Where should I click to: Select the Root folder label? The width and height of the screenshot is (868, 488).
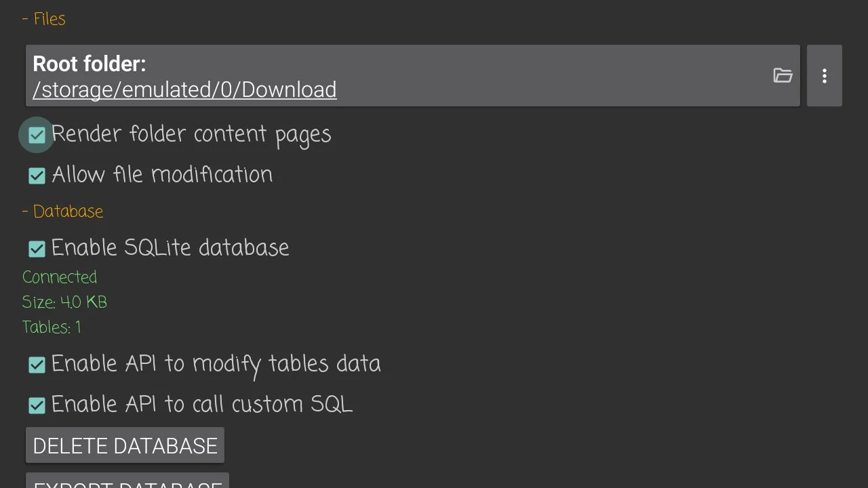tap(90, 64)
